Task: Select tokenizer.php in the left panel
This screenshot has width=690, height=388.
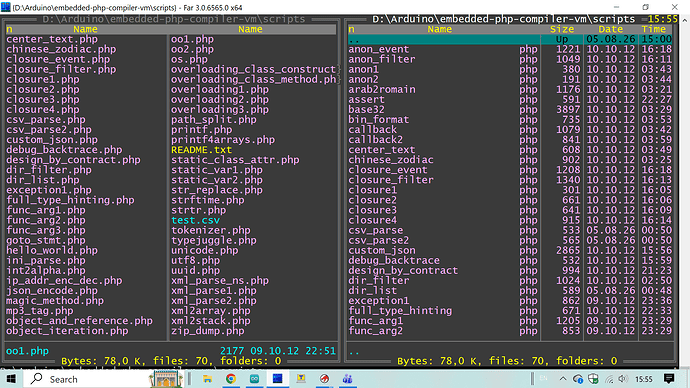Action: click(x=210, y=230)
